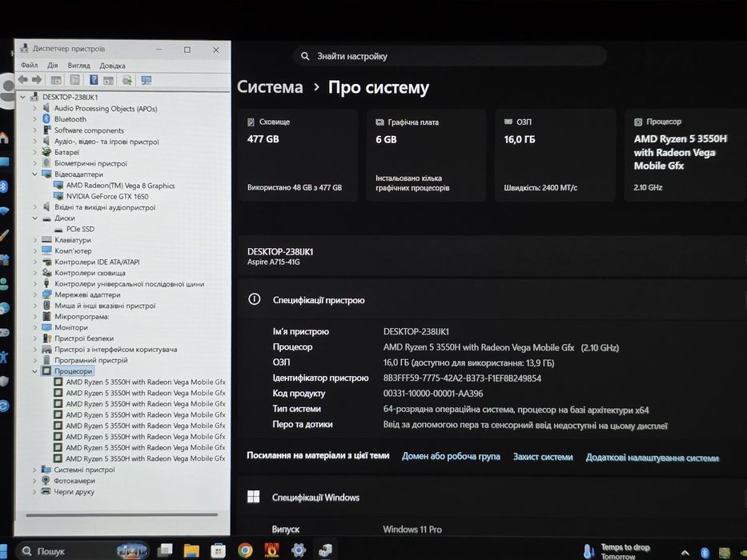Image resolution: width=747 pixels, height=560 pixels.
Task: Select Черги друку category
Action: pos(74,491)
